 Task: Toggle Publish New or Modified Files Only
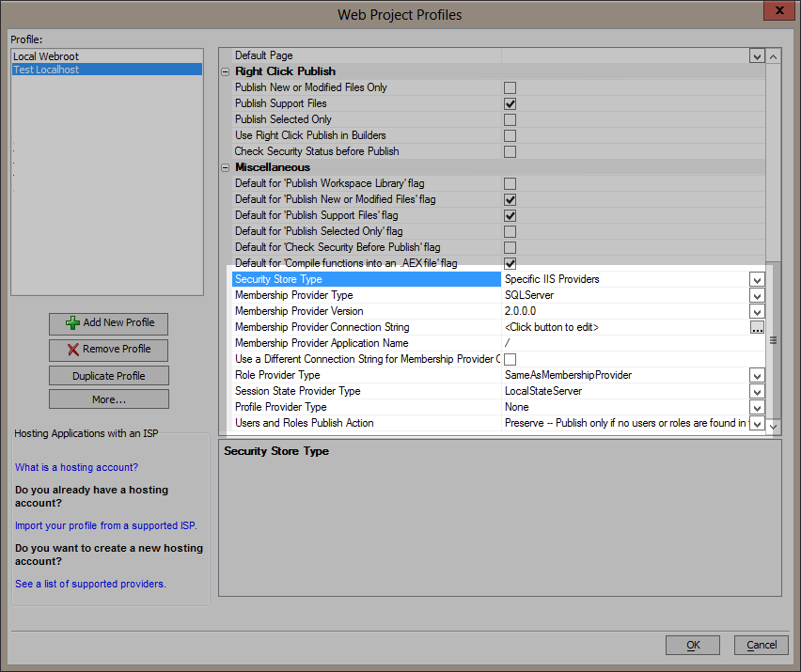click(x=510, y=87)
